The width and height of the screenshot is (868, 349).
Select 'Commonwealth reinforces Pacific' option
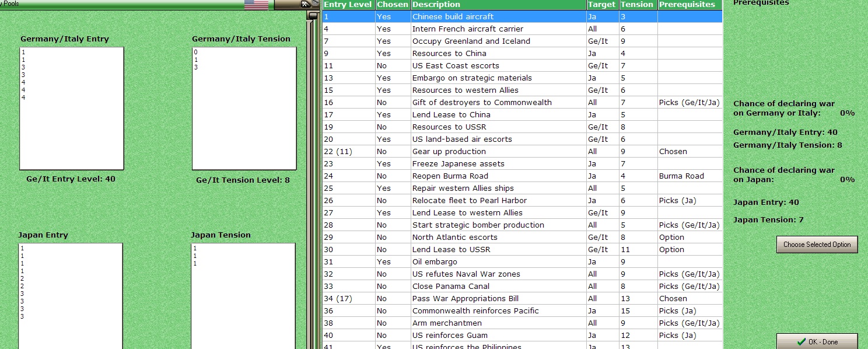(522, 311)
